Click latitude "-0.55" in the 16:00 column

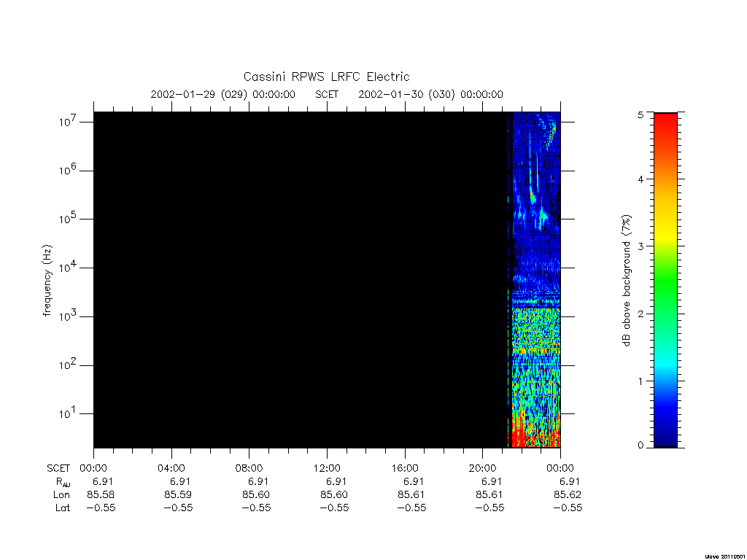pyautogui.click(x=411, y=508)
